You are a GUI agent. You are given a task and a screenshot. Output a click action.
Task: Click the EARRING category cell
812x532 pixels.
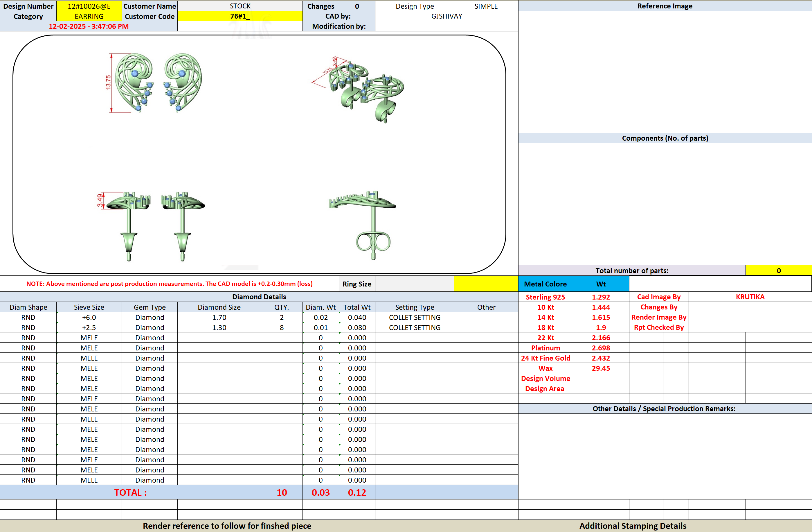point(89,16)
